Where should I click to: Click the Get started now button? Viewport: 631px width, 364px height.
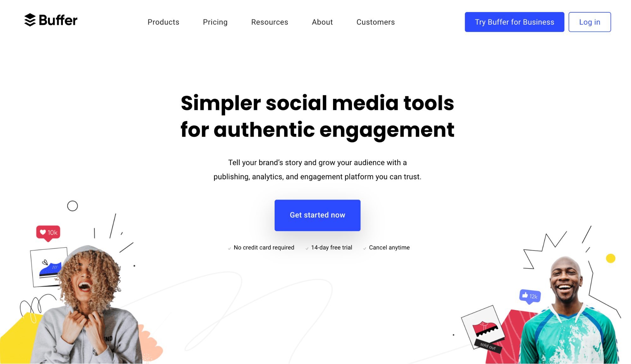317,215
